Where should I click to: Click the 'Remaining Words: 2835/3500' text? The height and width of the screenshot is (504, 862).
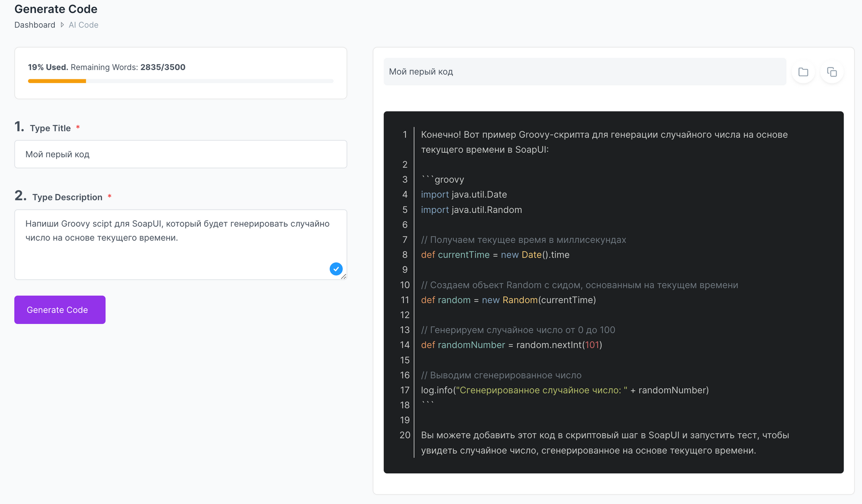[128, 67]
